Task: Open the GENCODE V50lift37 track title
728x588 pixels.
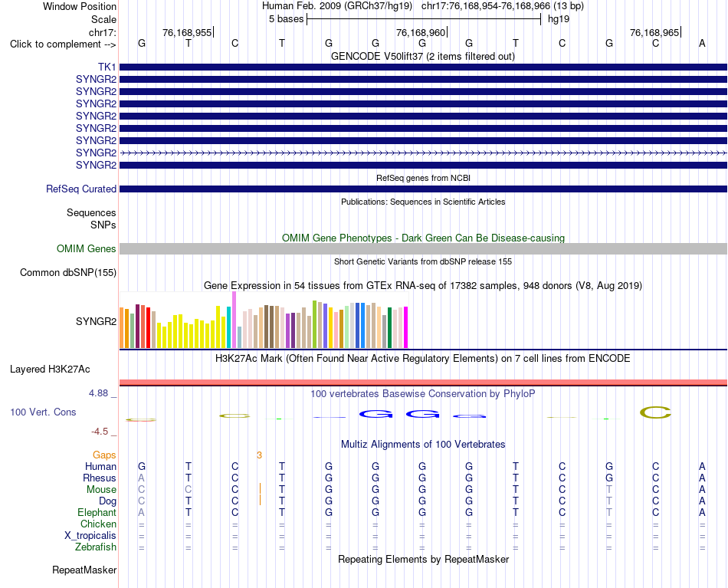Action: click(x=423, y=56)
